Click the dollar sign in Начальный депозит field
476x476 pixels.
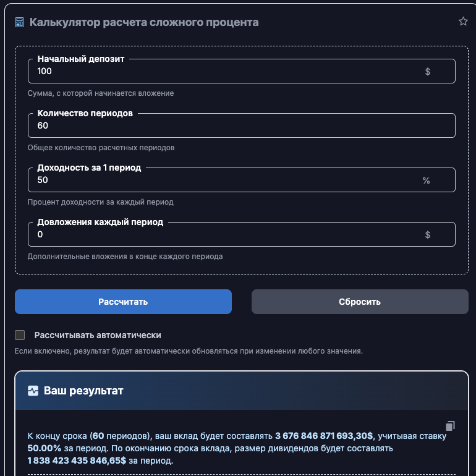pyautogui.click(x=427, y=72)
